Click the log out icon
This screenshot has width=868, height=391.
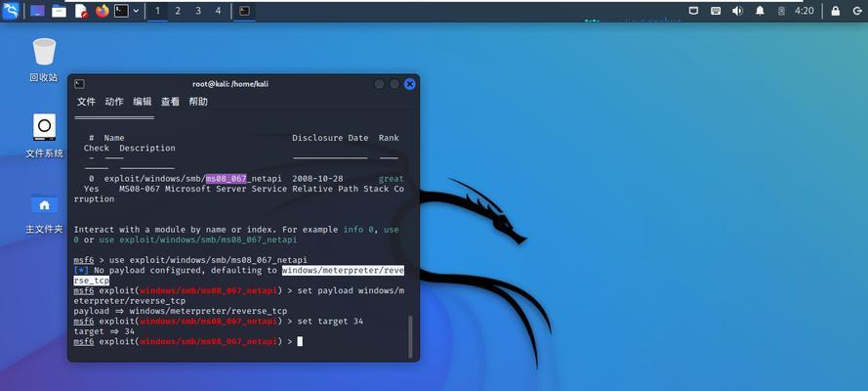tap(857, 11)
